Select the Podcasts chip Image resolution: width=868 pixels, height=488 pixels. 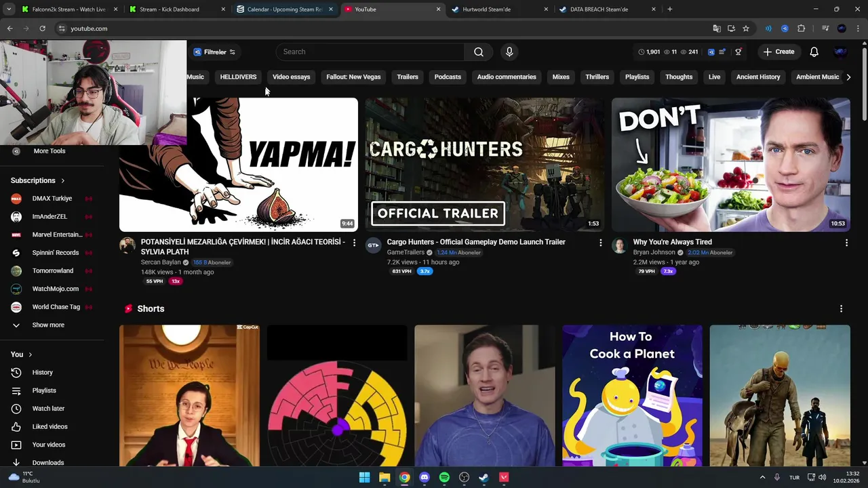tap(448, 77)
